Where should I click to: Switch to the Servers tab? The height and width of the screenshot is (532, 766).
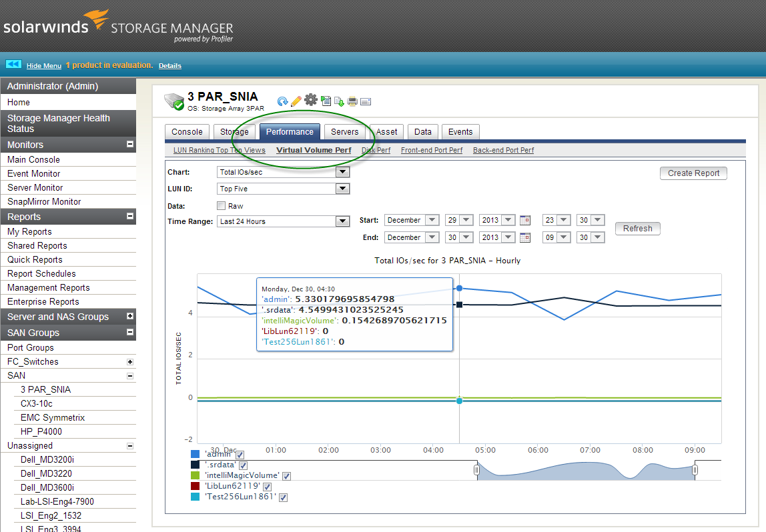click(344, 132)
